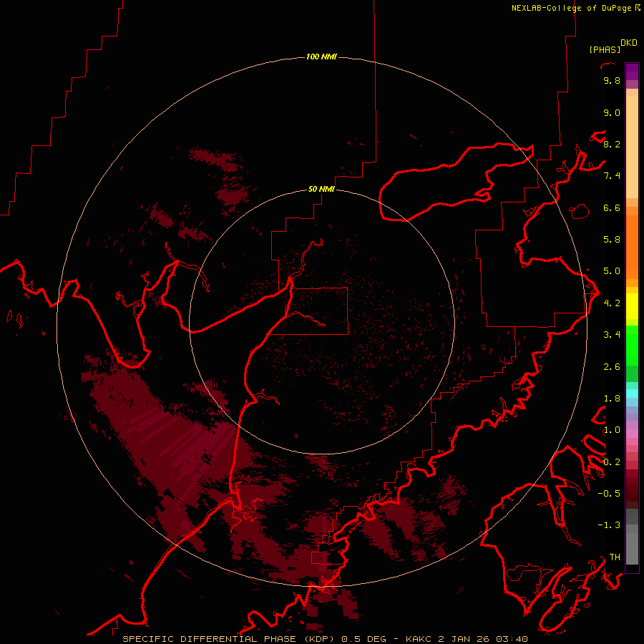Image resolution: width=644 pixels, height=644 pixels.
Task: Click the SPECIFIC DIFFERENTIAL PHASE (KDP) caption text
Action: point(230,639)
